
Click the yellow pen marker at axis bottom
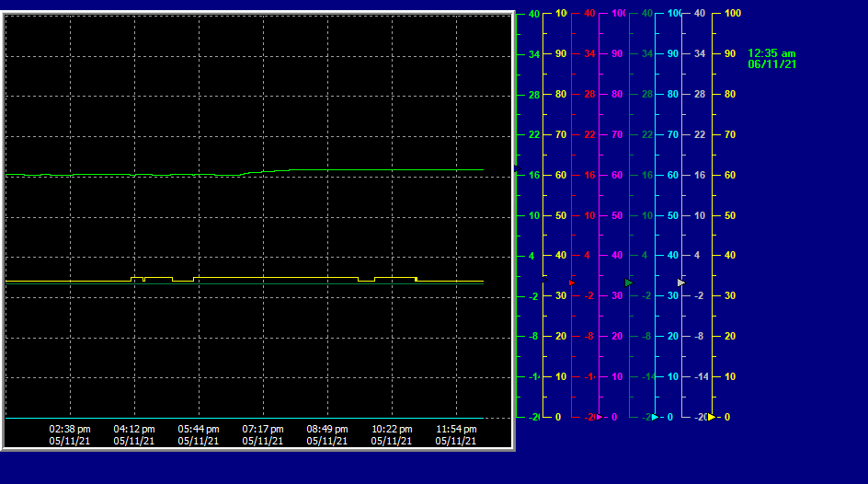[712, 417]
